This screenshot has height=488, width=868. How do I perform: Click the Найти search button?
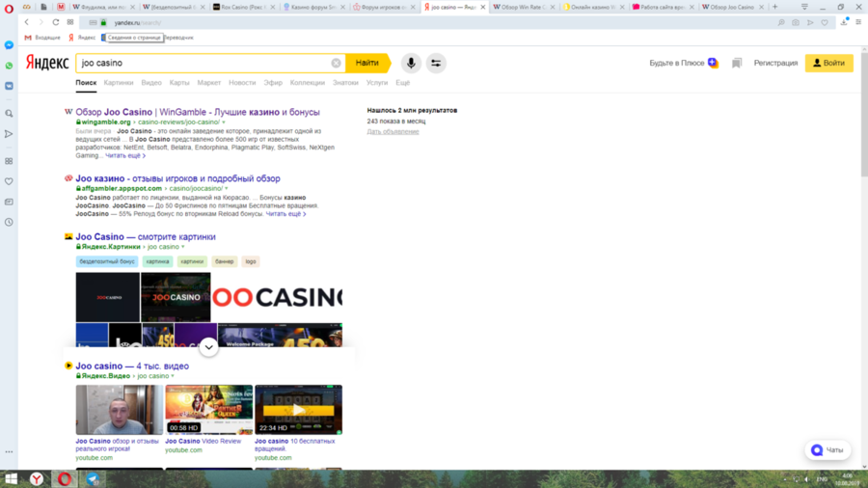coord(367,63)
